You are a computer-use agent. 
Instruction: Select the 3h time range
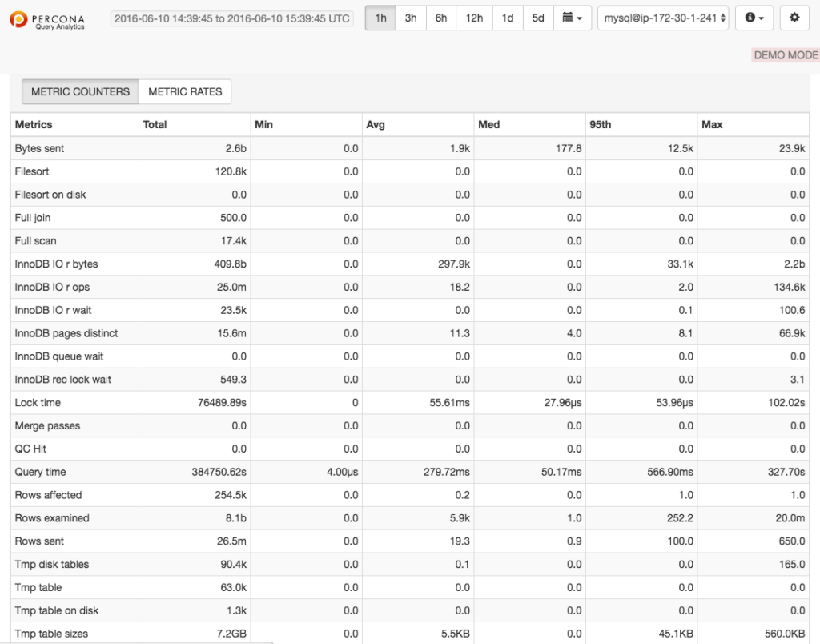tap(410, 18)
